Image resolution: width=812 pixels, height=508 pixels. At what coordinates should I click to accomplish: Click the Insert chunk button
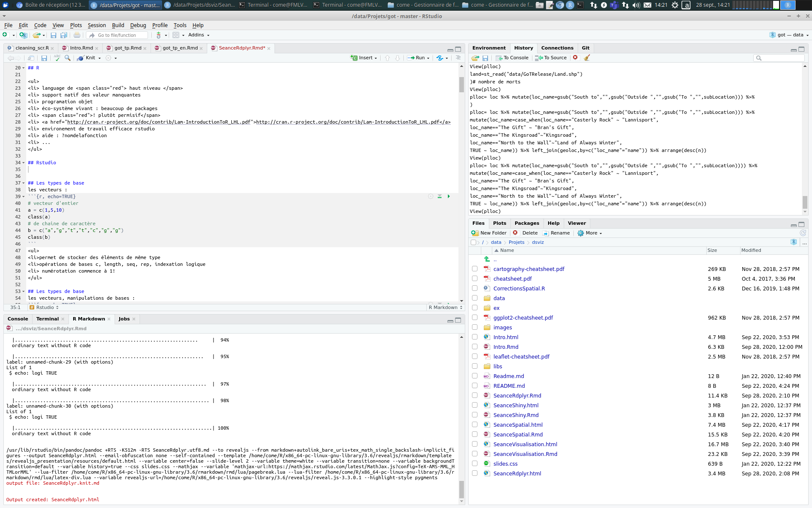[x=364, y=58]
